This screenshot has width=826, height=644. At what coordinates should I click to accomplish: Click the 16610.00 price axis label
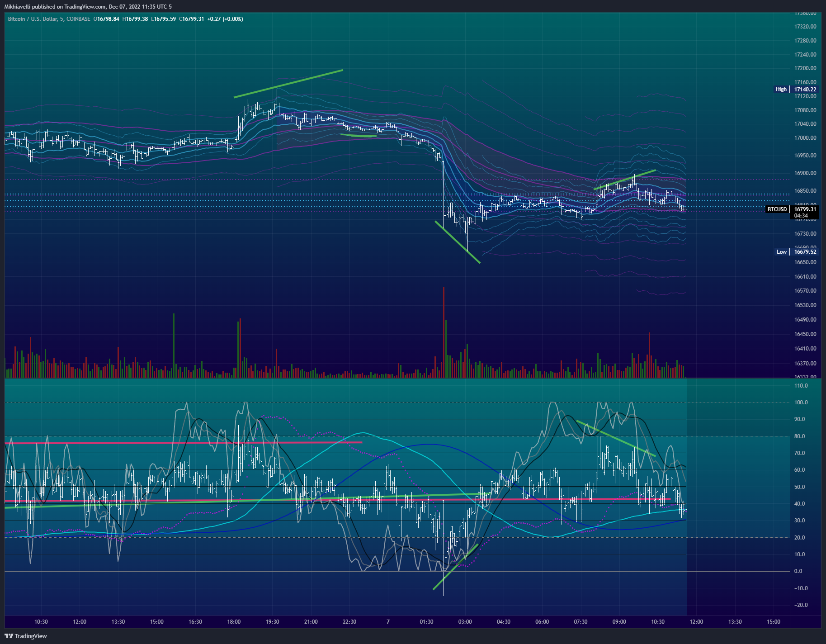(805, 277)
